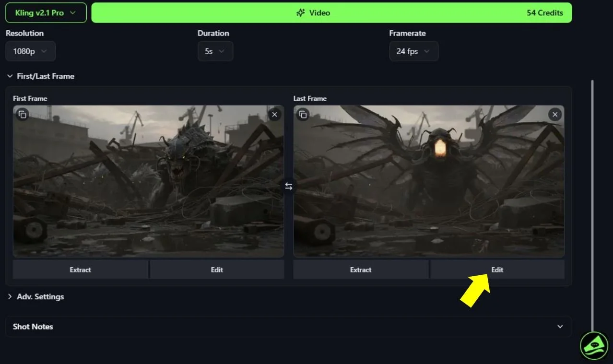Select the First Frame monster thumbnail
613x364 pixels.
pyautogui.click(x=148, y=181)
